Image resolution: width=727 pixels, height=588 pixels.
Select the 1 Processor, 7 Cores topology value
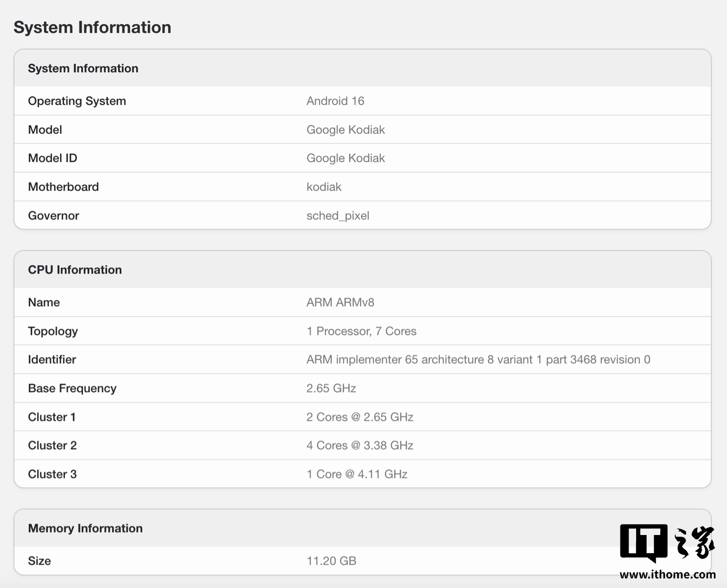point(361,331)
